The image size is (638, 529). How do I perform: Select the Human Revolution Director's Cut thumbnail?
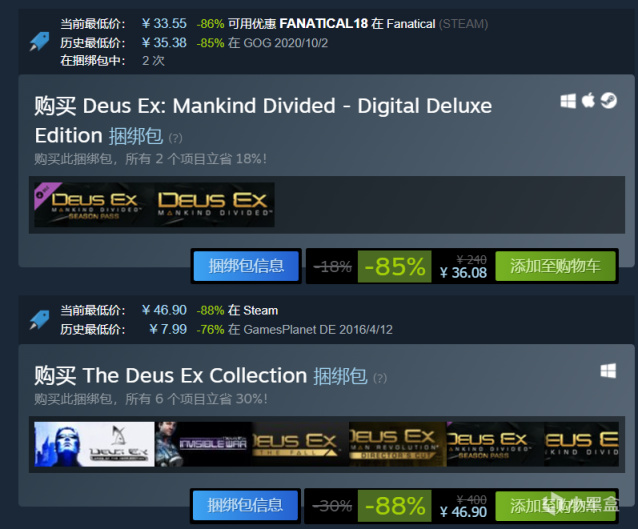398,444
